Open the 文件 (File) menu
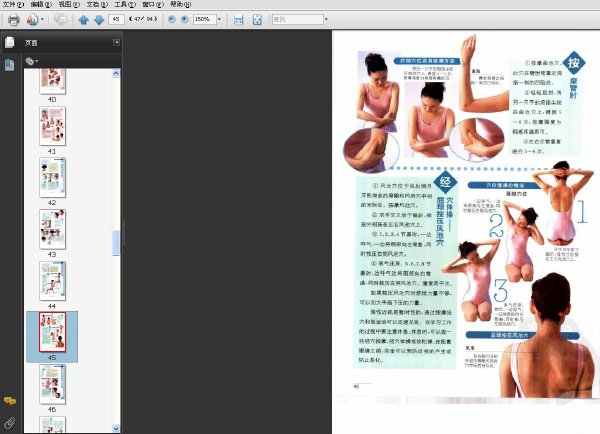The height and width of the screenshot is (434, 600). tap(13, 5)
